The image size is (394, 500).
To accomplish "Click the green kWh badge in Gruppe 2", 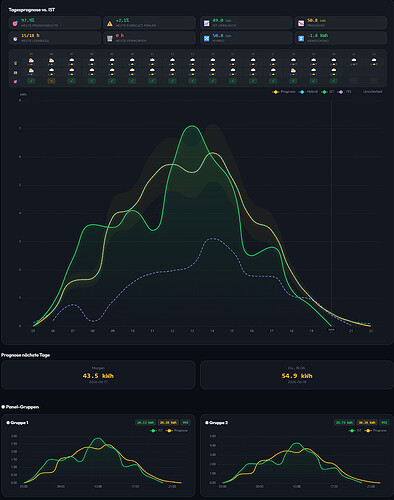I will tap(344, 423).
